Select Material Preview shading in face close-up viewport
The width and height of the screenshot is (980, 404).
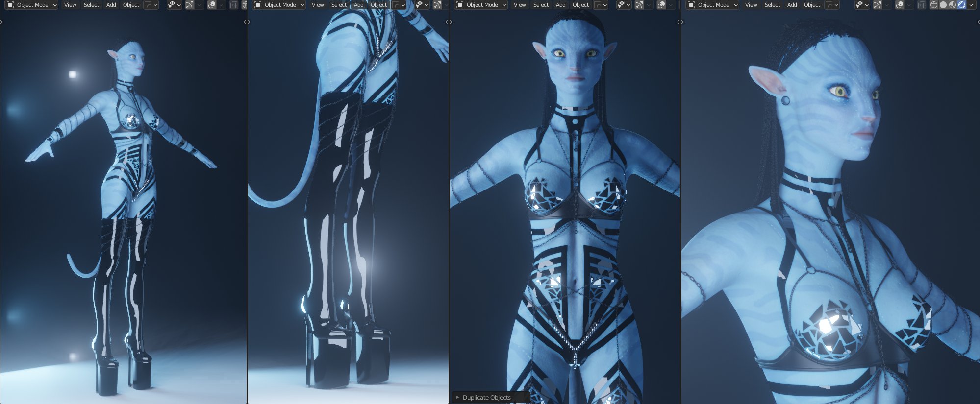point(953,5)
